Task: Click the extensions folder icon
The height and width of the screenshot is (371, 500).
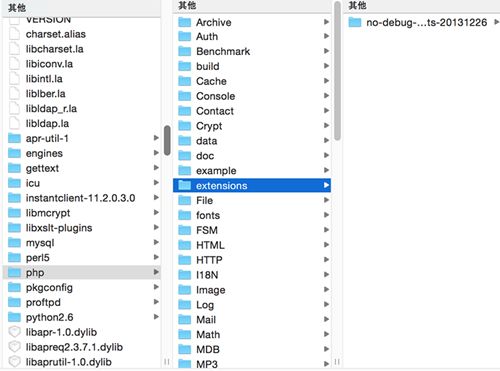Action: [x=184, y=185]
